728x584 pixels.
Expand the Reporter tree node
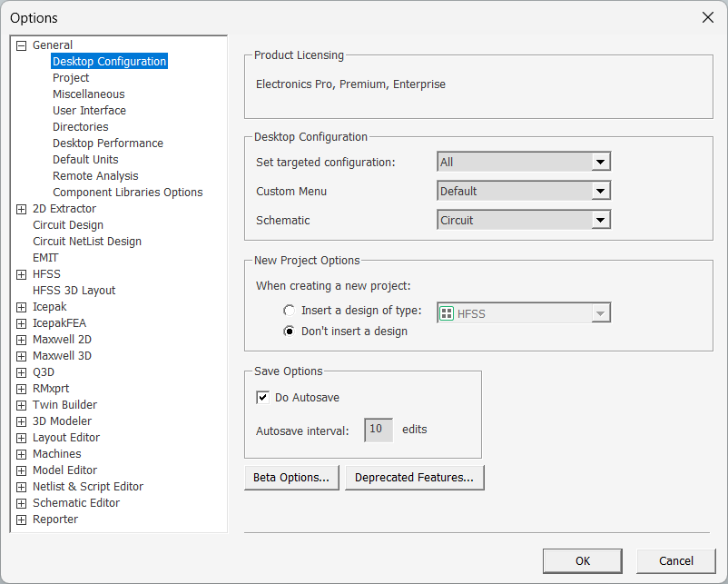(22, 520)
